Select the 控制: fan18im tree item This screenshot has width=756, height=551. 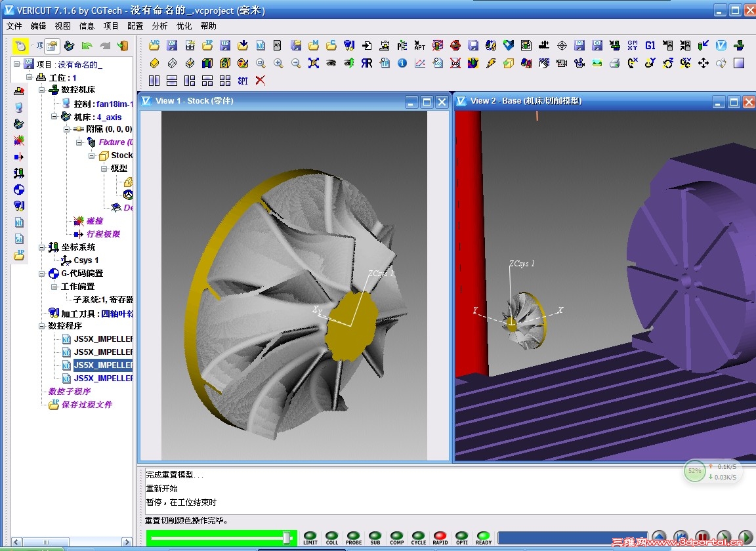click(x=103, y=104)
